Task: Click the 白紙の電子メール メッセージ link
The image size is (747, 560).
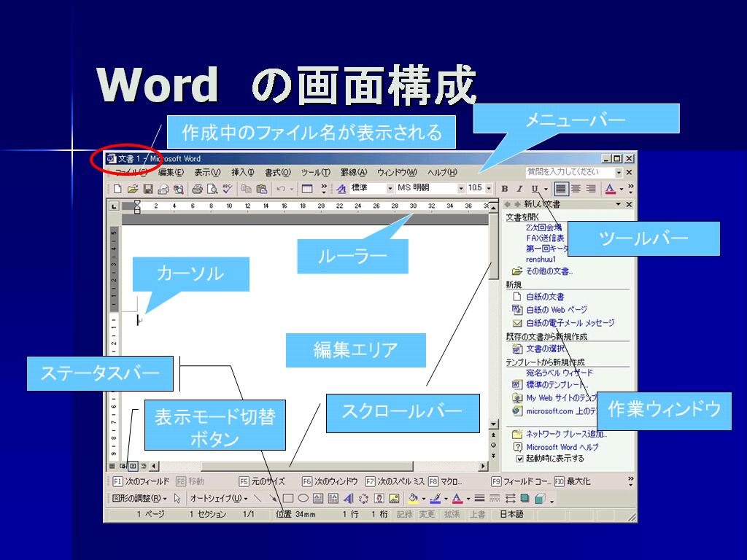Action: click(570, 323)
